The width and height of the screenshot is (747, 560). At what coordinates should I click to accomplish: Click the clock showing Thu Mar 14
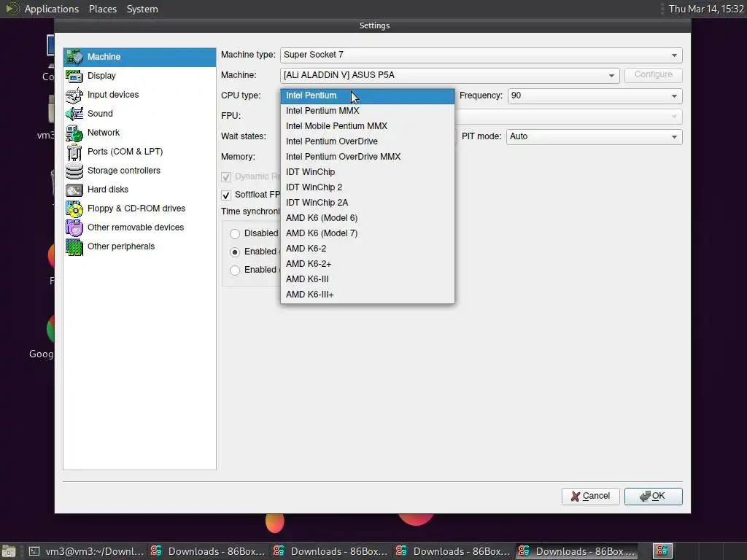click(x=706, y=9)
